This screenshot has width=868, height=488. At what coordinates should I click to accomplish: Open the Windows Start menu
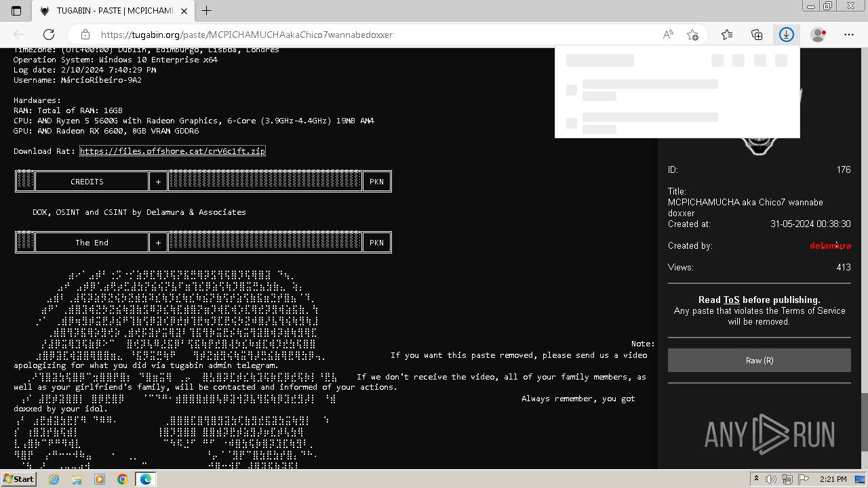tap(18, 479)
